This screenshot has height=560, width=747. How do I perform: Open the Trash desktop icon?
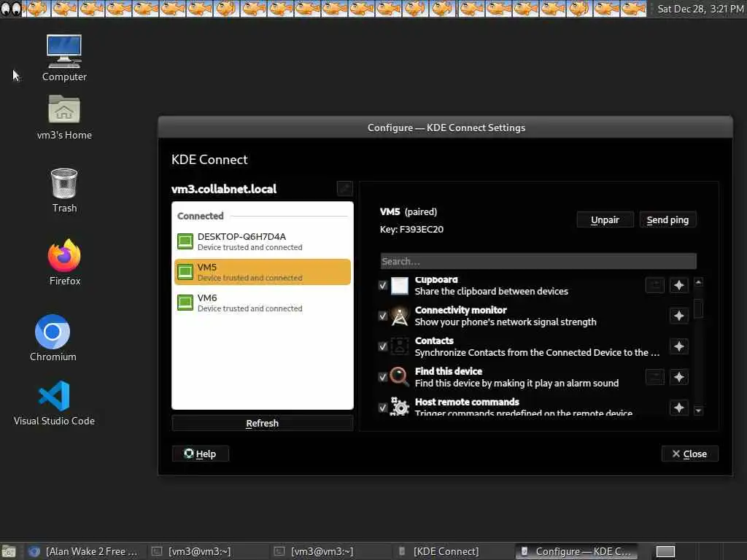64,190
